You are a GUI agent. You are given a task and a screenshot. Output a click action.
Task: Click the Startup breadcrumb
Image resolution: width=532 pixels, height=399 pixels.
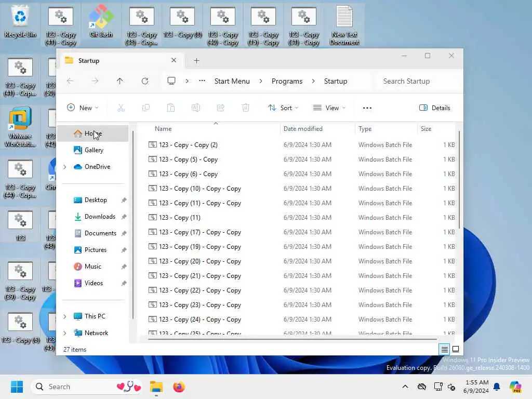click(335, 81)
